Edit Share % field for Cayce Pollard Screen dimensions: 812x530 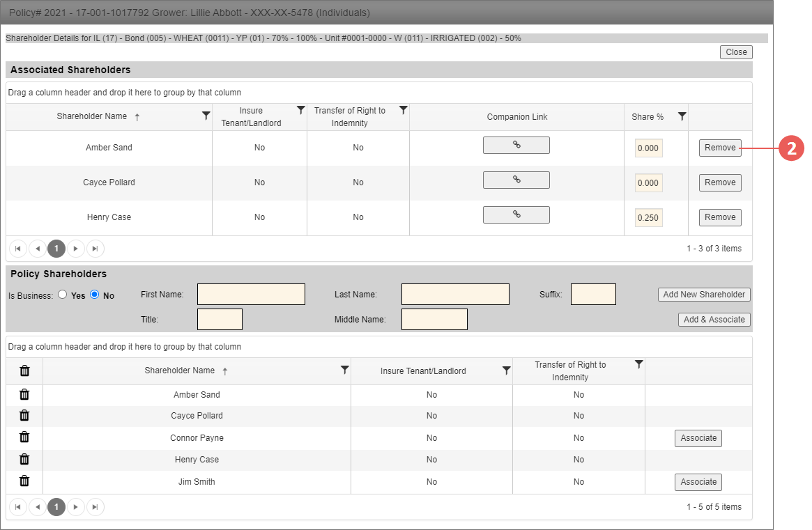648,182
